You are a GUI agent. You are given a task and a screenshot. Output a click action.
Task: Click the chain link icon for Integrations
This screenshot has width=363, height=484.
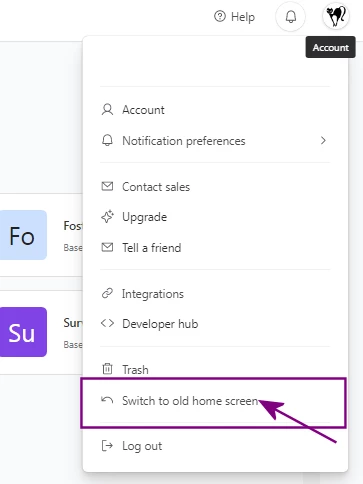click(107, 294)
